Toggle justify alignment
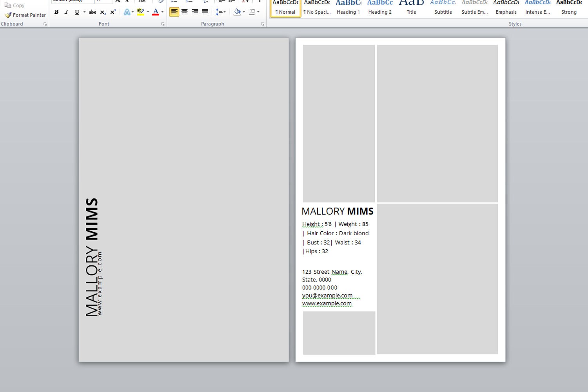 point(205,12)
